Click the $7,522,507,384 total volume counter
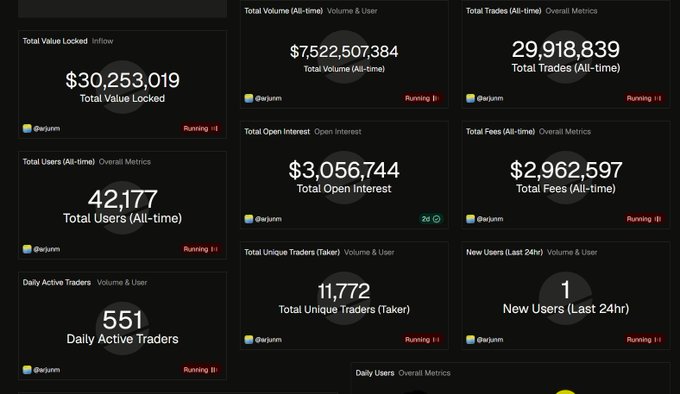 (344, 52)
